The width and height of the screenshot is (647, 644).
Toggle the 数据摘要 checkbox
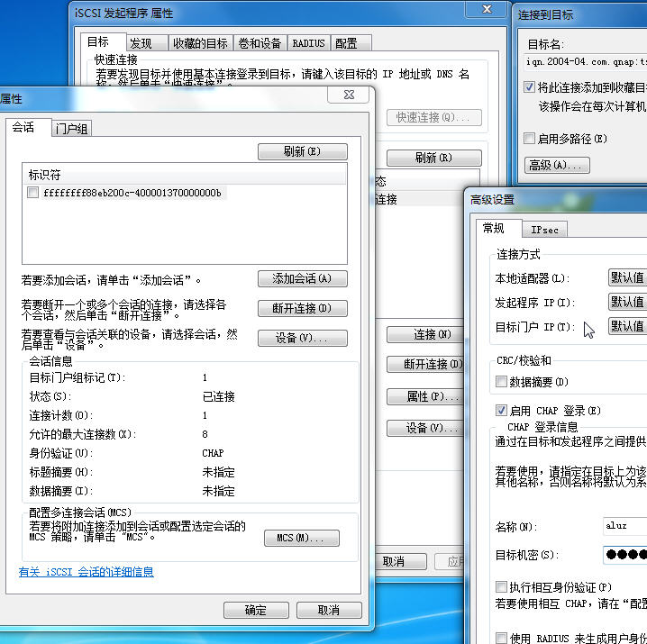click(502, 382)
